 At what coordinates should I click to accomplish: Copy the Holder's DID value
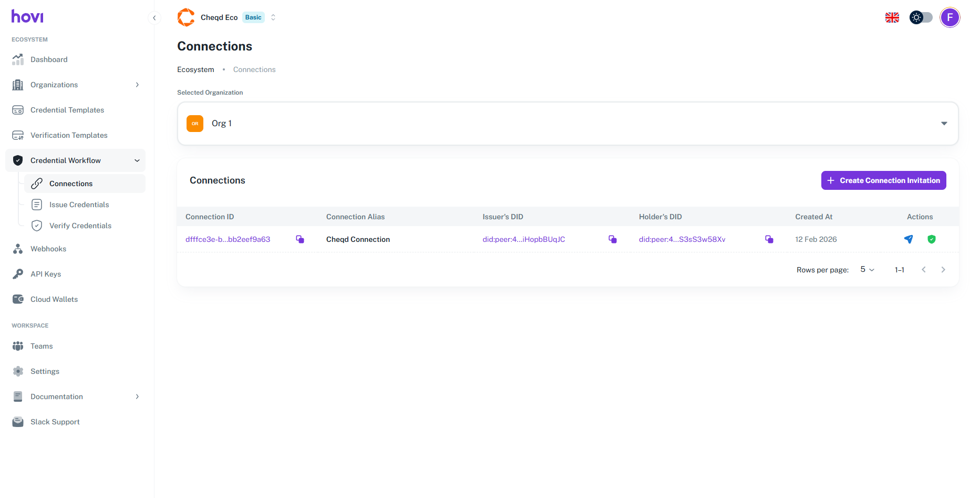(769, 239)
